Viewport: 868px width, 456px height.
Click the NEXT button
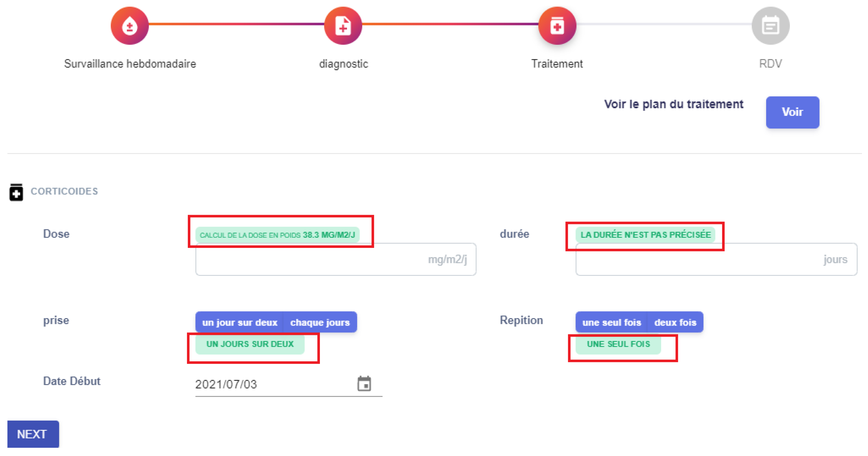(33, 434)
